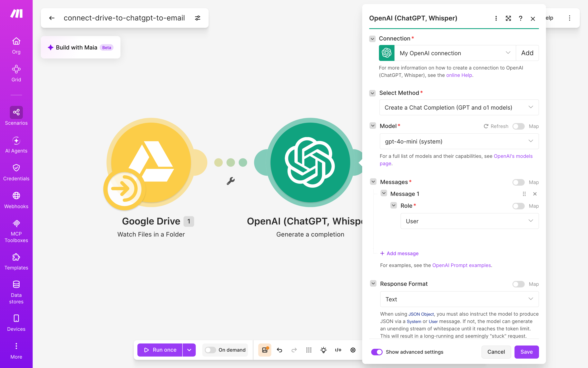Collapse the Response Format section
The height and width of the screenshot is (368, 588).
pyautogui.click(x=373, y=283)
